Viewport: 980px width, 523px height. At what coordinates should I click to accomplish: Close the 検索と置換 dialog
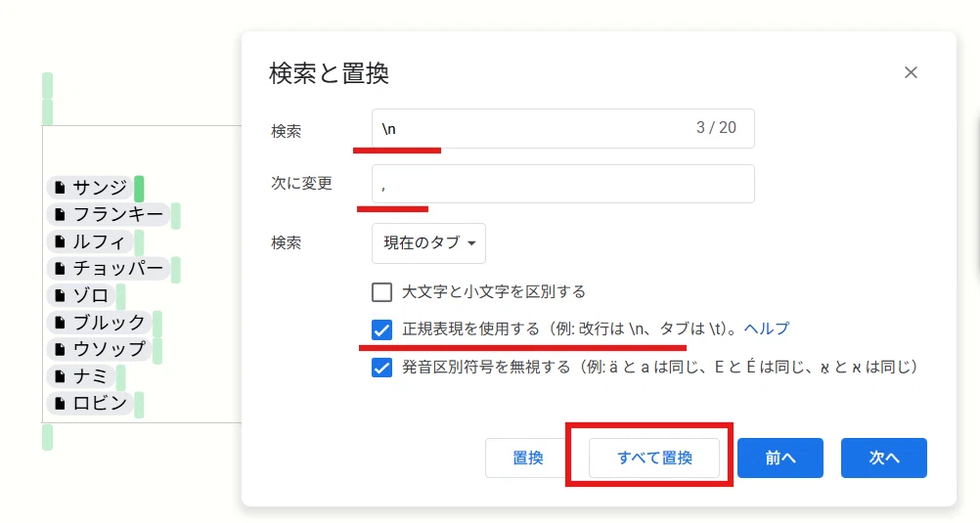tap(911, 72)
